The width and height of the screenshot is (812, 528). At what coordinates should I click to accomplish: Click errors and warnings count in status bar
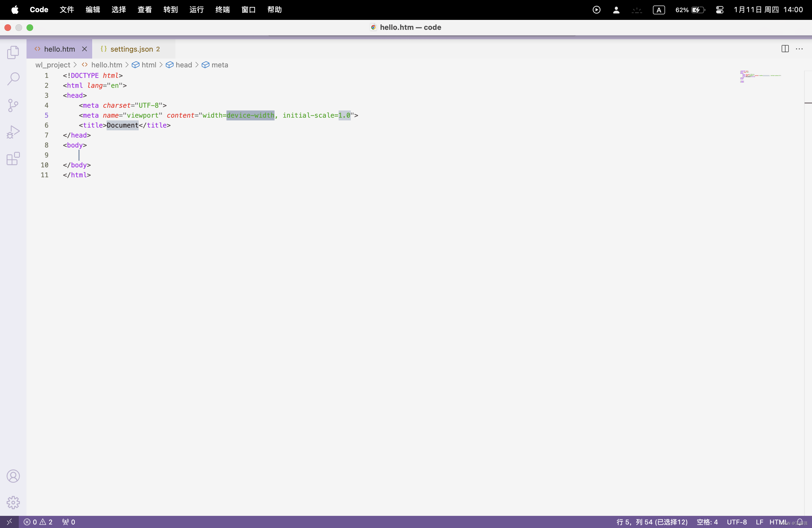(38, 522)
